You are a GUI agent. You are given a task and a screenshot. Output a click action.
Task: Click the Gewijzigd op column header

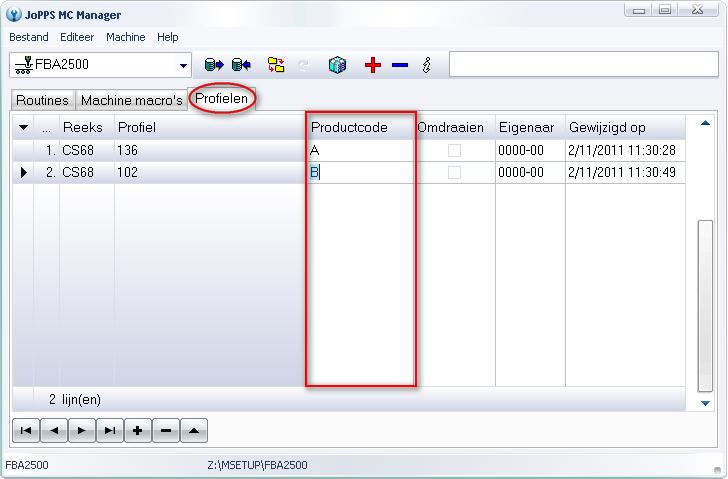625,128
